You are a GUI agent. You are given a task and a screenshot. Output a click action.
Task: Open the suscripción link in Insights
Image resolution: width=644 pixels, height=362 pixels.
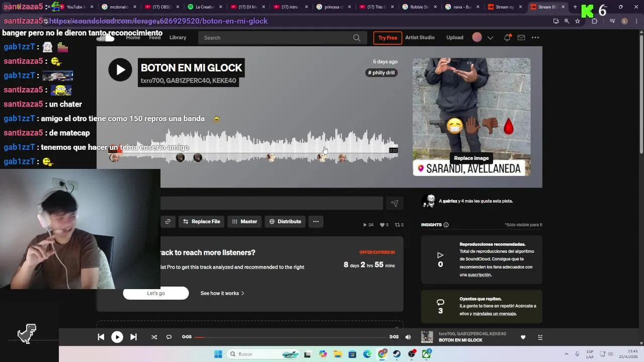(x=479, y=275)
